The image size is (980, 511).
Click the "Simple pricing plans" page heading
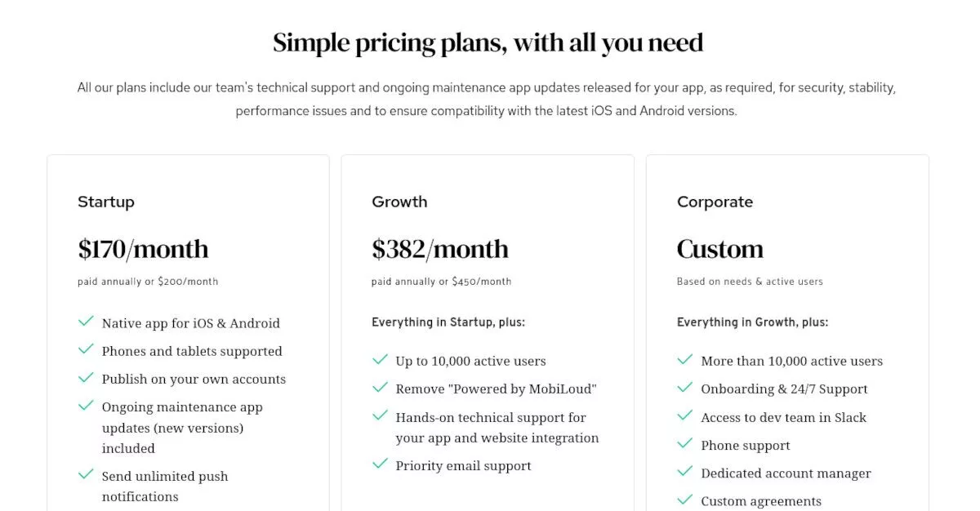pos(488,42)
